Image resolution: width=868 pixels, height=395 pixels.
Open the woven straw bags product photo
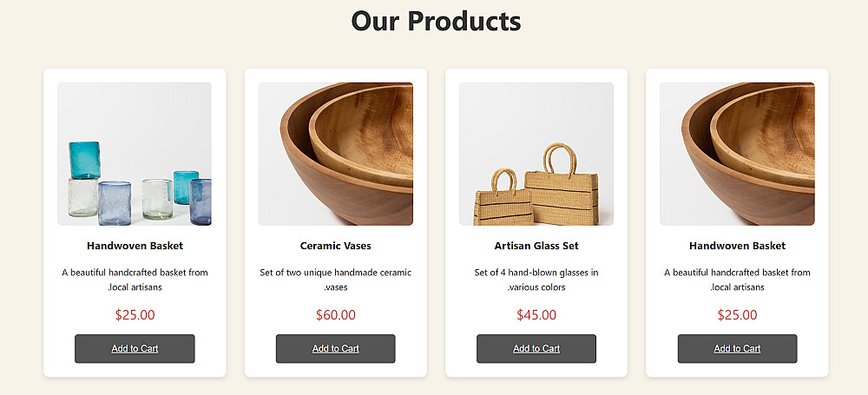536,154
